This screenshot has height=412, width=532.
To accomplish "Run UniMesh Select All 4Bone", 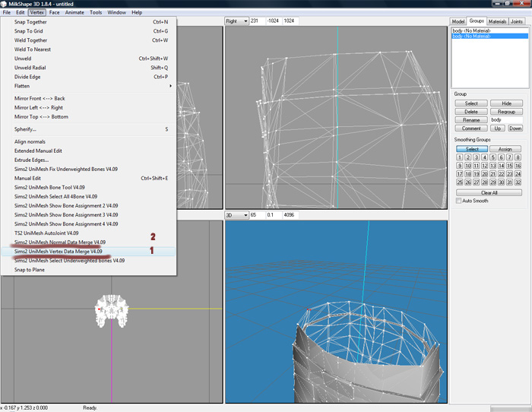I will pyautogui.click(x=88, y=196).
